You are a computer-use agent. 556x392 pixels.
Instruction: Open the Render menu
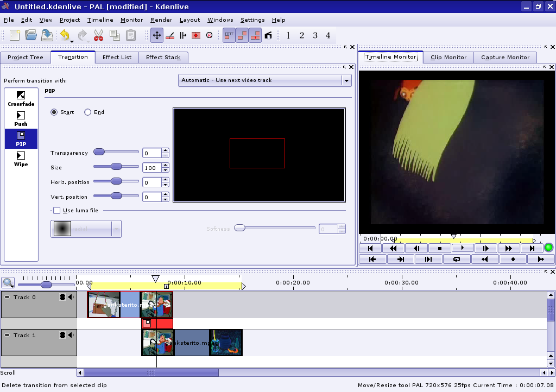tap(161, 20)
